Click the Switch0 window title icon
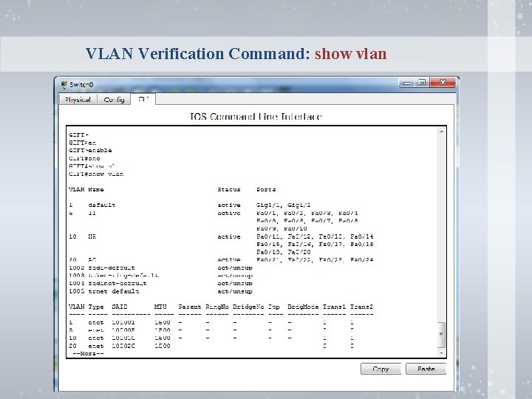The image size is (532, 399). (64, 84)
